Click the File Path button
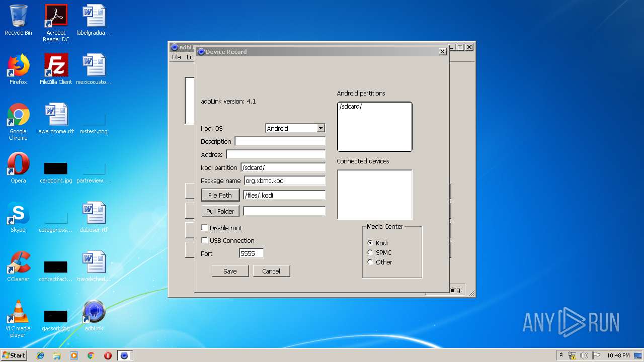 tap(220, 195)
